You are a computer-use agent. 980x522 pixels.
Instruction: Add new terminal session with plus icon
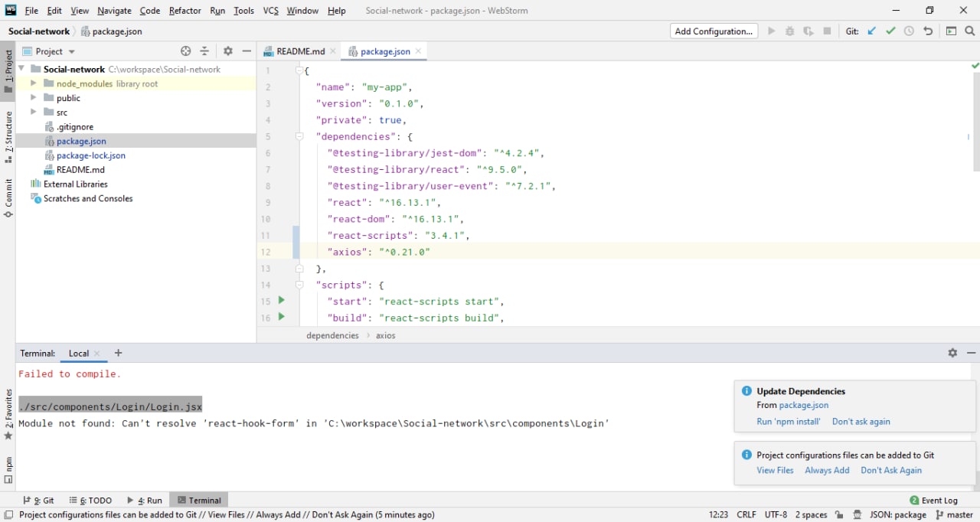click(118, 353)
